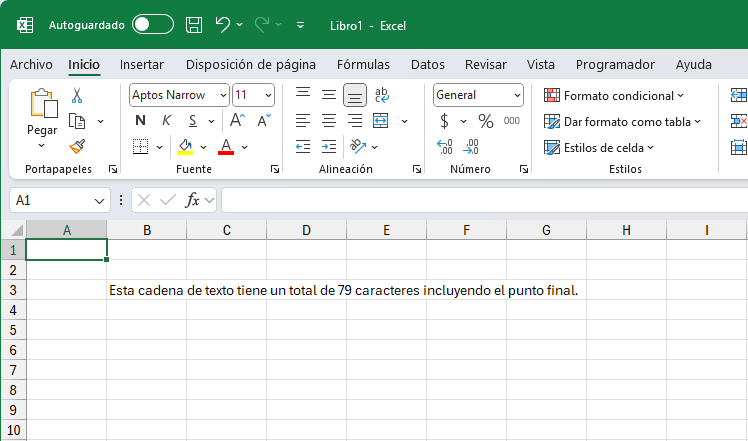Align text to the left
Screen dimensions: 748x441
point(303,121)
